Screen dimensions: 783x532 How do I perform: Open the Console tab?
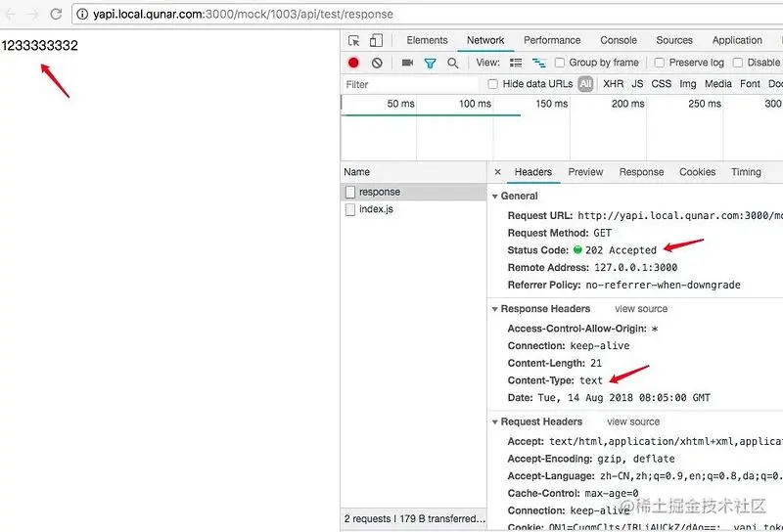point(619,40)
